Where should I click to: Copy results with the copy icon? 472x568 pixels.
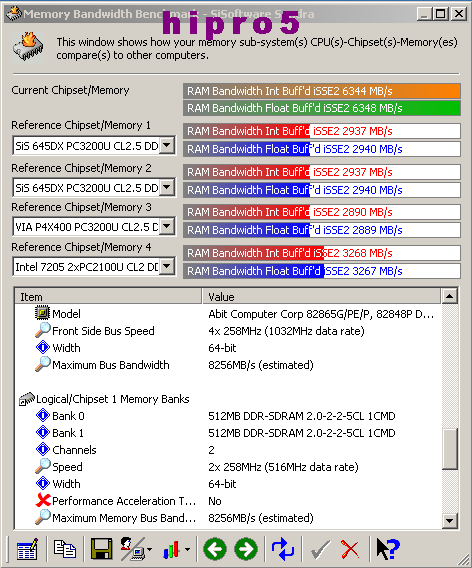(65, 549)
